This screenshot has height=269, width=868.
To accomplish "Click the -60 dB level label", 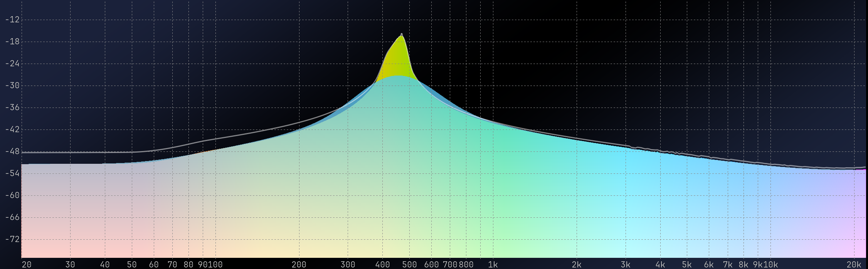I will 12,195.
